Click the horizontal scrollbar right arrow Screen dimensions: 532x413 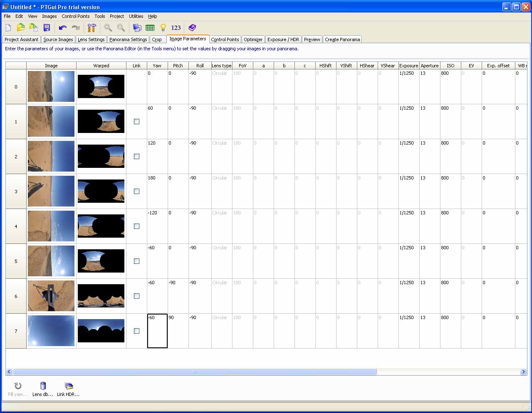(523, 372)
